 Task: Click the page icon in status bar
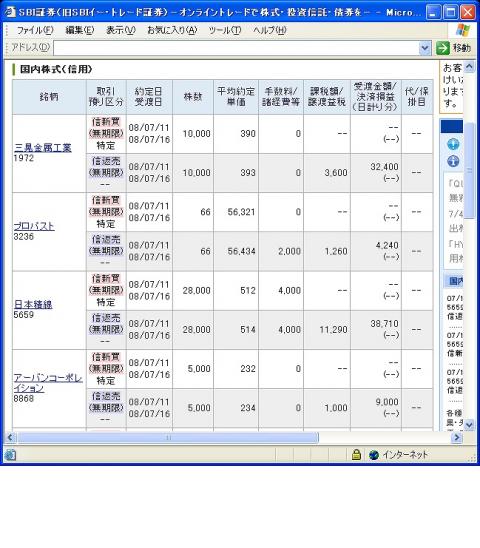point(10,455)
